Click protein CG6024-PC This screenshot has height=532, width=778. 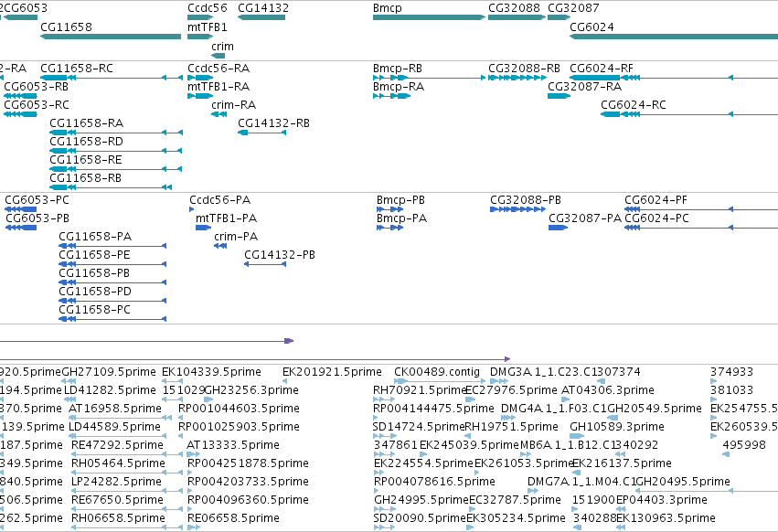[x=657, y=218]
